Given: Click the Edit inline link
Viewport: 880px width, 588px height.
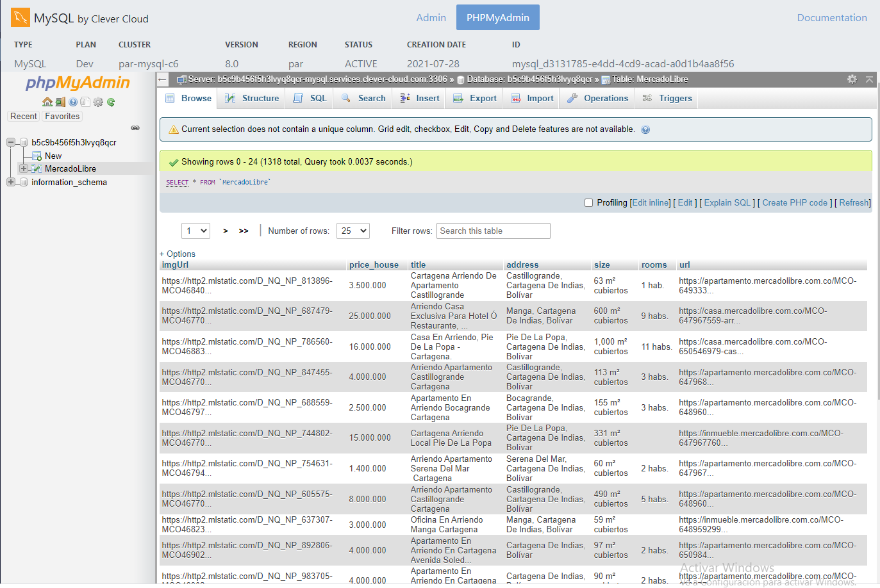Looking at the screenshot, I should point(651,202).
